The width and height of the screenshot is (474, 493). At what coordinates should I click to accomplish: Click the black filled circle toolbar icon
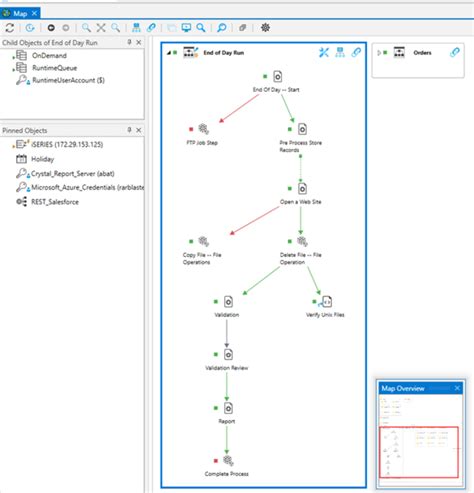tap(51, 28)
